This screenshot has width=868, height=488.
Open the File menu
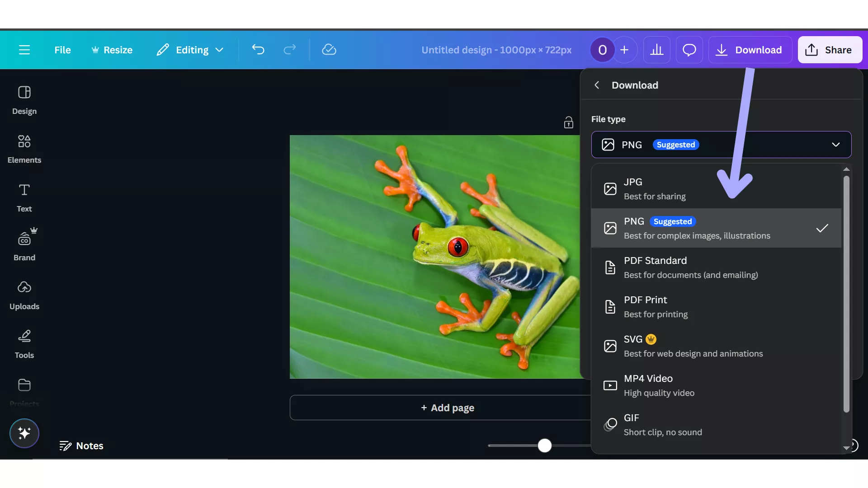click(x=62, y=50)
